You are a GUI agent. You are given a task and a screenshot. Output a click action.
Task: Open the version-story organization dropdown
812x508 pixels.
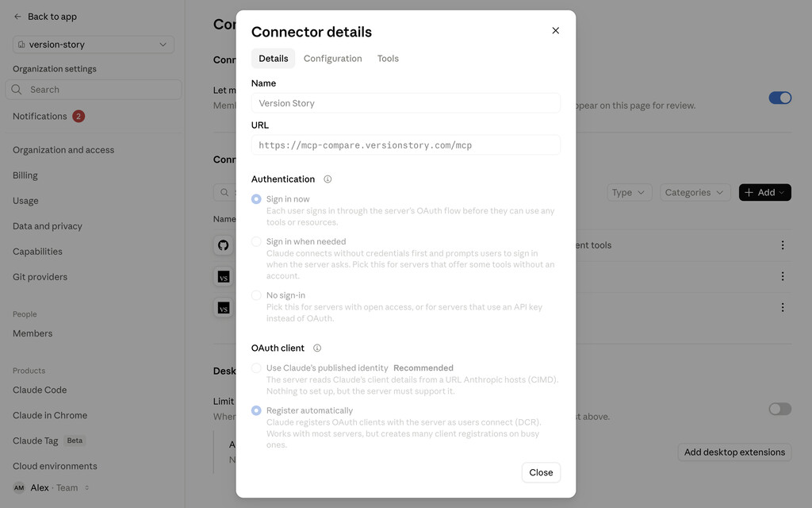coord(94,44)
